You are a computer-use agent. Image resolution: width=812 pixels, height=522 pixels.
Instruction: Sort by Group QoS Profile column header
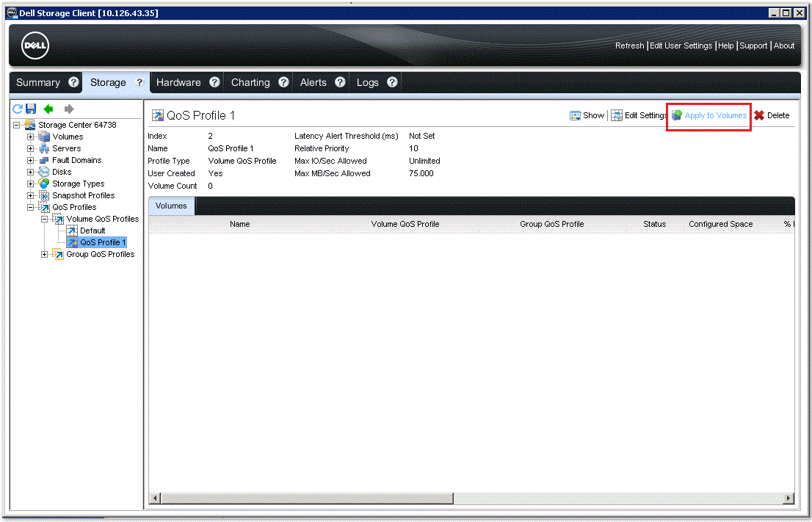(x=551, y=224)
